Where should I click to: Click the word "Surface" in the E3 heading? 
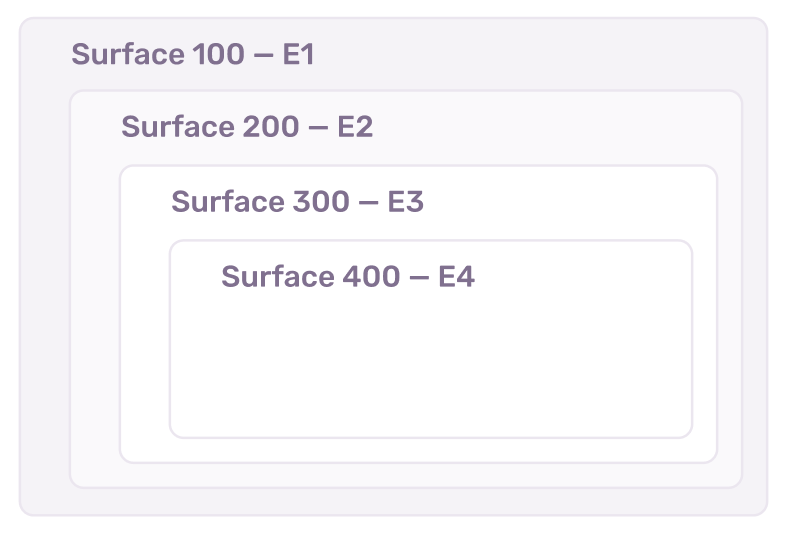[x=228, y=202]
